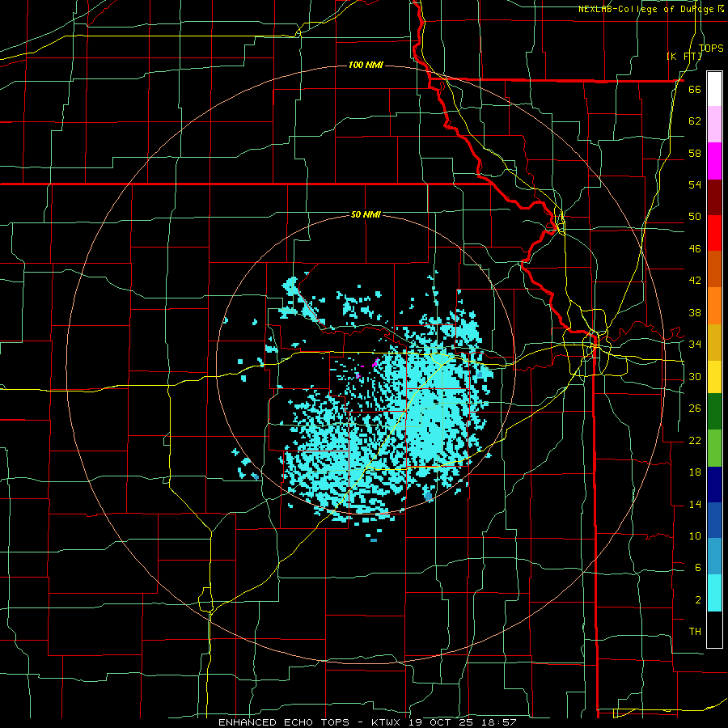The height and width of the screenshot is (728, 728).
Task: Click the white 66 kft color swatch
Action: pyautogui.click(x=714, y=89)
